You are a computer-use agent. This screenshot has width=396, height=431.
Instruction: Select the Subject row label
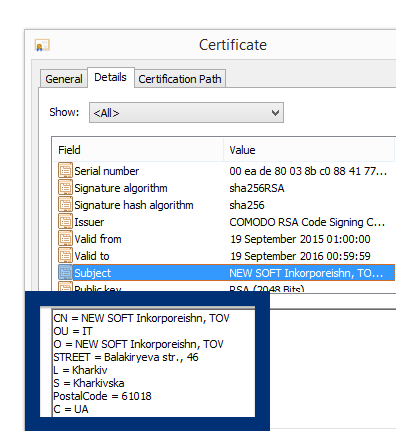(x=93, y=273)
